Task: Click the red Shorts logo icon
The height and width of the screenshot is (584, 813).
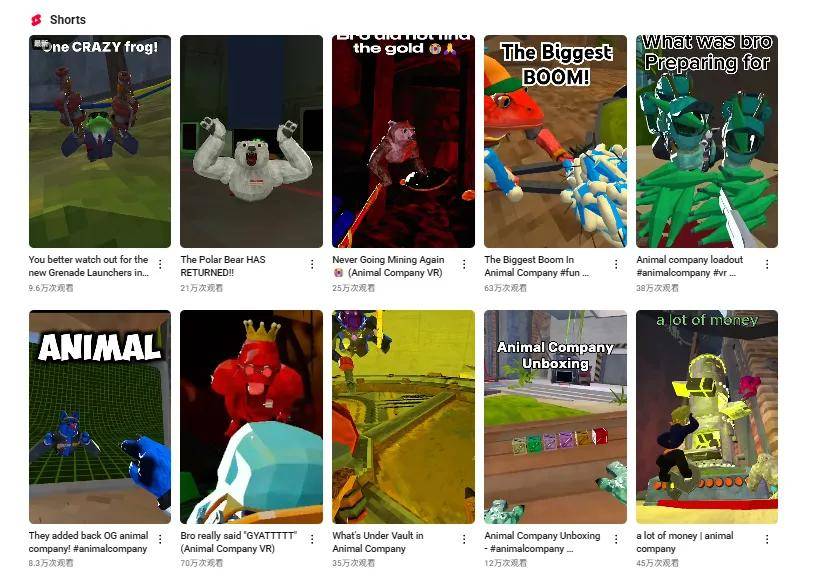Action: 36,20
